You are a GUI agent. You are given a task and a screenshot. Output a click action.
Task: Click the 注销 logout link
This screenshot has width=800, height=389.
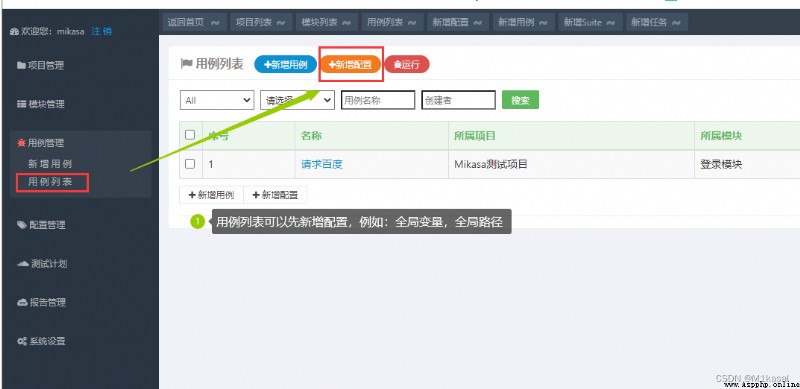pos(101,32)
